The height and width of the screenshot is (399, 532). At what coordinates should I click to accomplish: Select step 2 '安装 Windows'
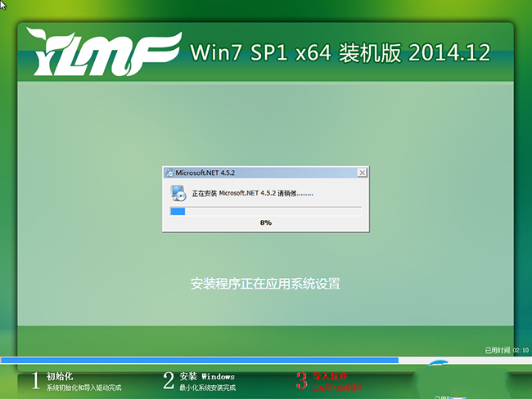coord(207,376)
